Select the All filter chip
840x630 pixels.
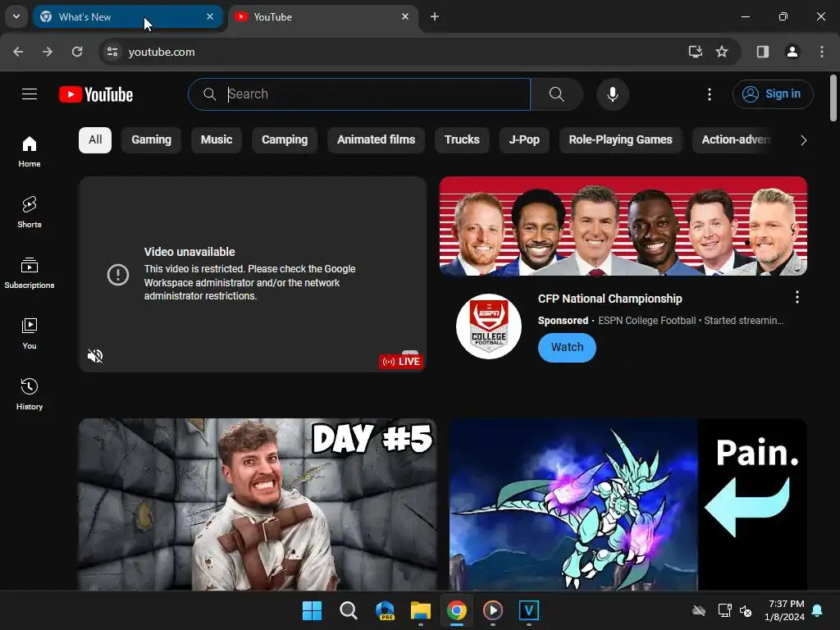click(95, 139)
